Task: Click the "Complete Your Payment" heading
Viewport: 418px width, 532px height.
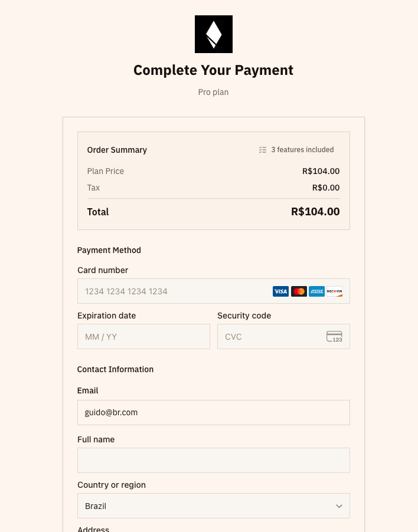Action: coord(213,70)
